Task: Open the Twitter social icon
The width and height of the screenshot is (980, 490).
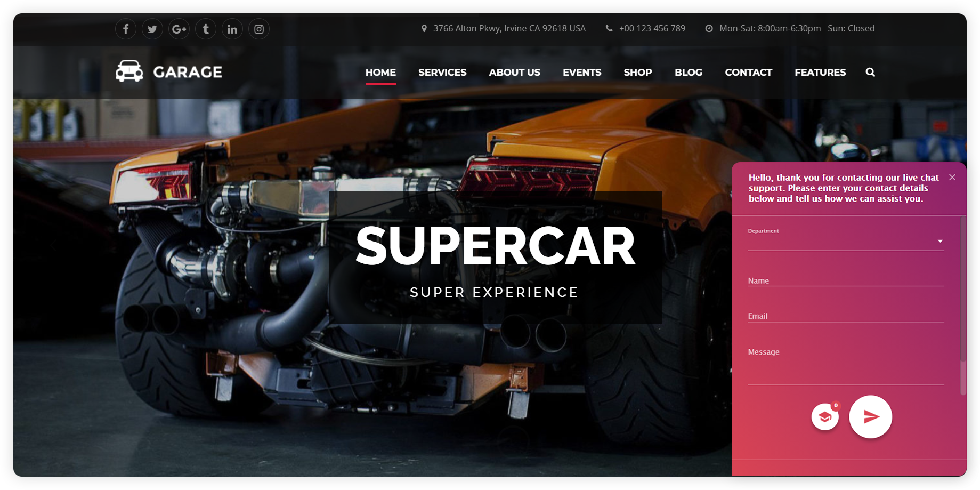Action: 152,29
